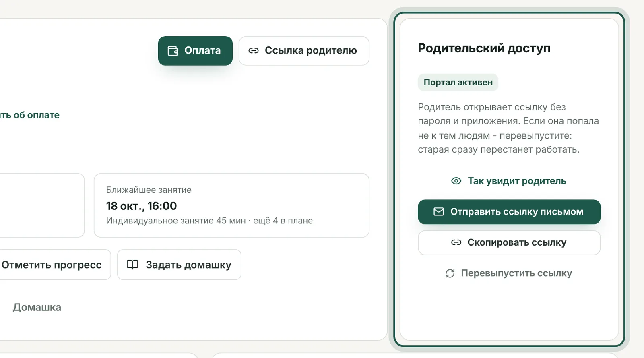
Task: Click the wallet icon on Оплата button
Action: (x=173, y=51)
